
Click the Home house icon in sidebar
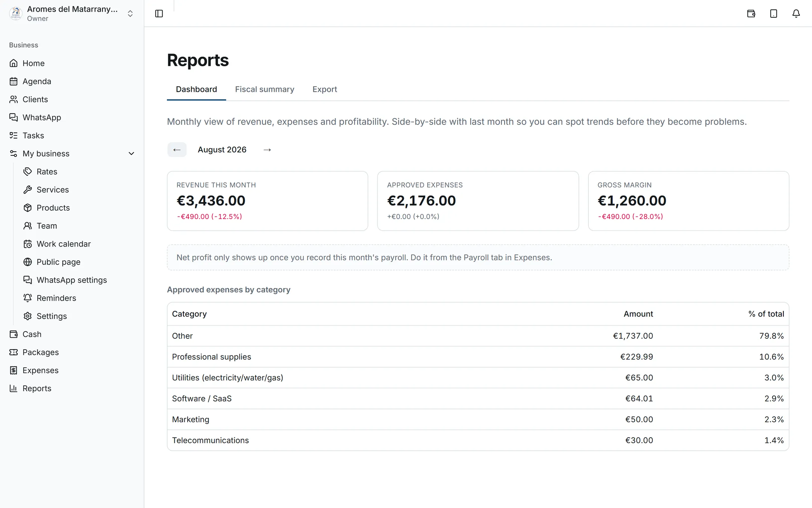point(14,63)
